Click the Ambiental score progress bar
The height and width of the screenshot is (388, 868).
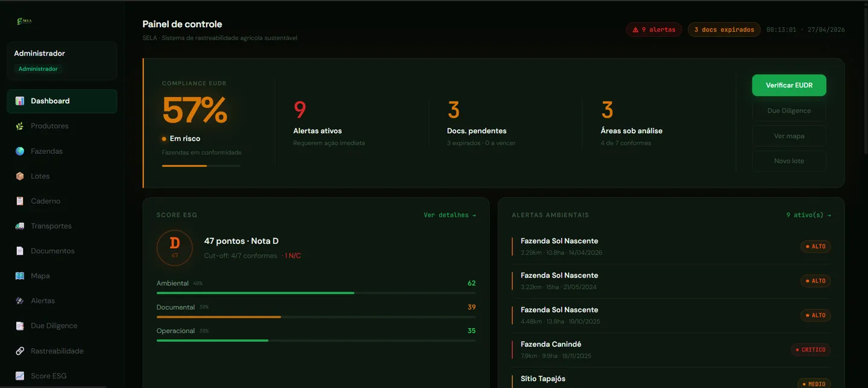pyautogui.click(x=316, y=293)
